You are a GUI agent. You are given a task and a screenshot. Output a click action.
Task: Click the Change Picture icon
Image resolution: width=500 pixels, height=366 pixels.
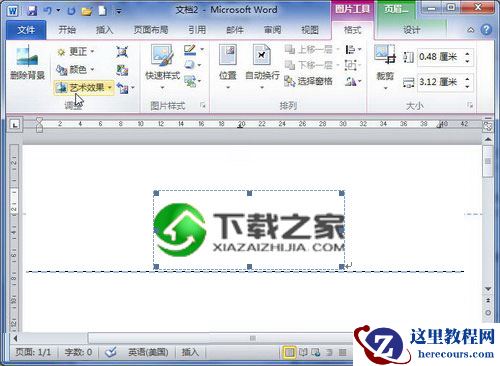(x=122, y=70)
